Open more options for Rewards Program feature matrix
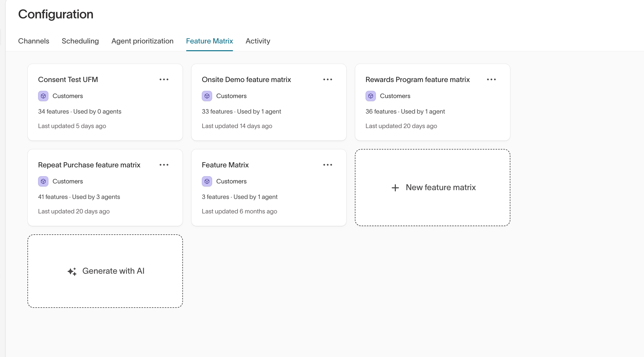 coord(491,79)
